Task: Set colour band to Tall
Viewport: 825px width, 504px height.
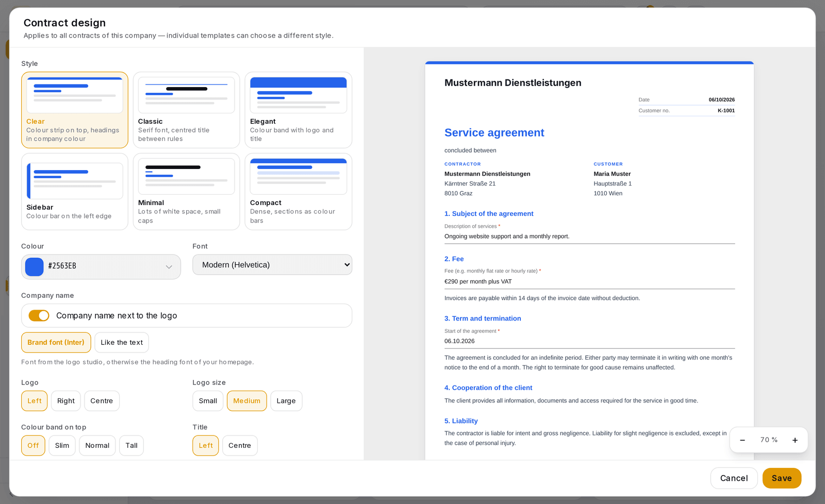Action: click(x=131, y=446)
